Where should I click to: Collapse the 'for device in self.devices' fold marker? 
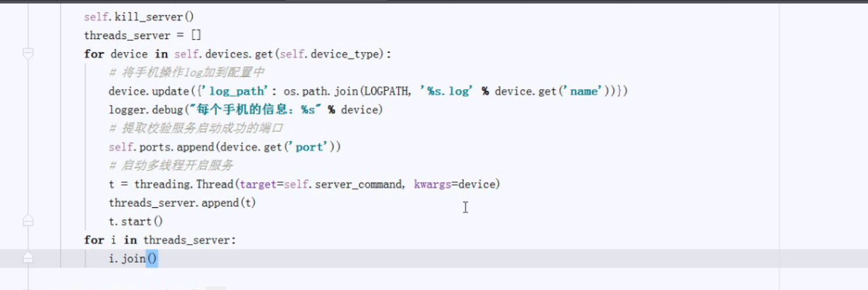[x=27, y=54]
